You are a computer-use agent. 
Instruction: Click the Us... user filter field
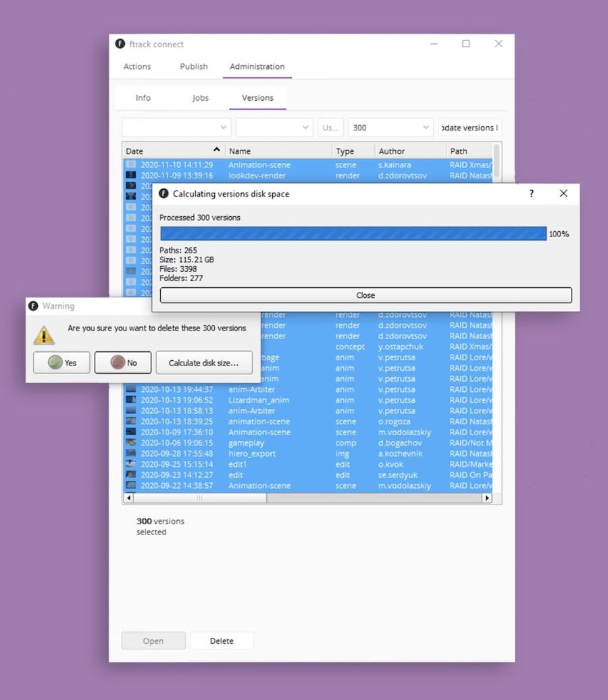(330, 128)
